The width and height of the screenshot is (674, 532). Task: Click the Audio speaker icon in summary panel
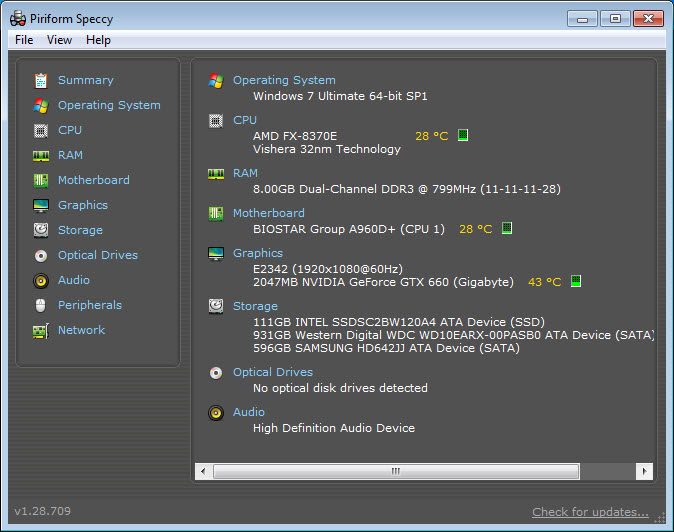click(x=216, y=413)
